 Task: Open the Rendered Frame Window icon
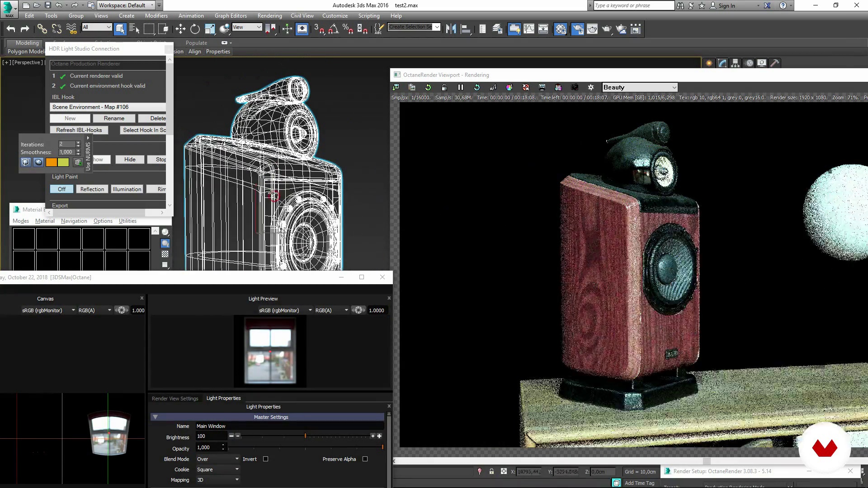click(592, 29)
